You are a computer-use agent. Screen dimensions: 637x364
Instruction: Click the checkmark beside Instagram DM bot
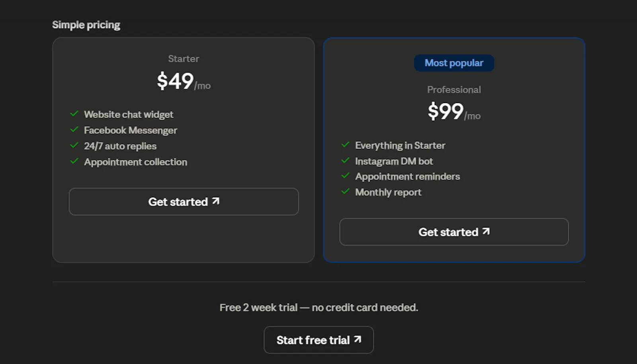[x=345, y=161]
